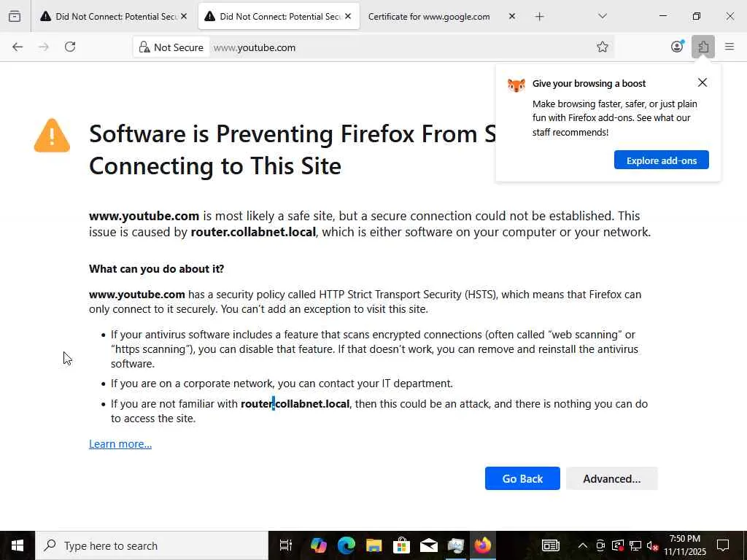Screen dimensions: 747x560
Task: Click the back navigation arrow
Action: click(18, 47)
